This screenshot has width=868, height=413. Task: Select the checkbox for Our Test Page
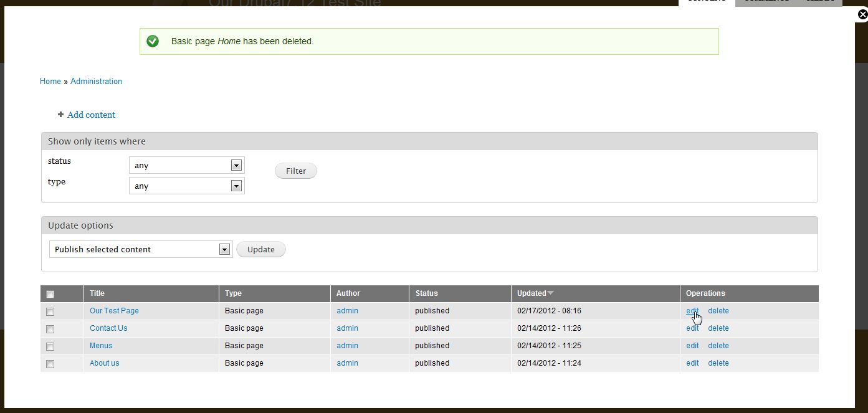pos(50,311)
